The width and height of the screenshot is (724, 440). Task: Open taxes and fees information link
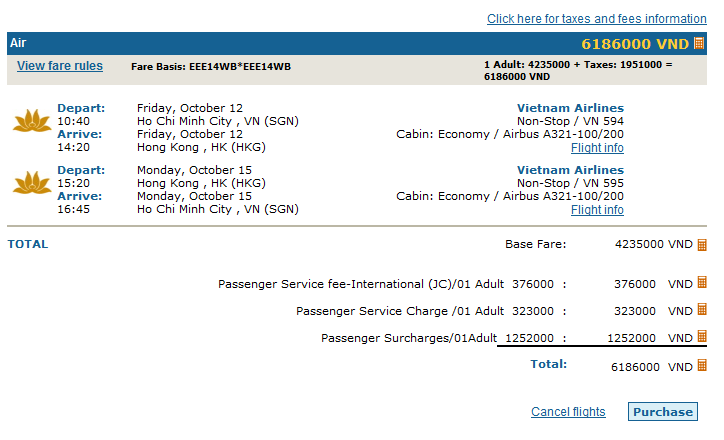click(597, 19)
